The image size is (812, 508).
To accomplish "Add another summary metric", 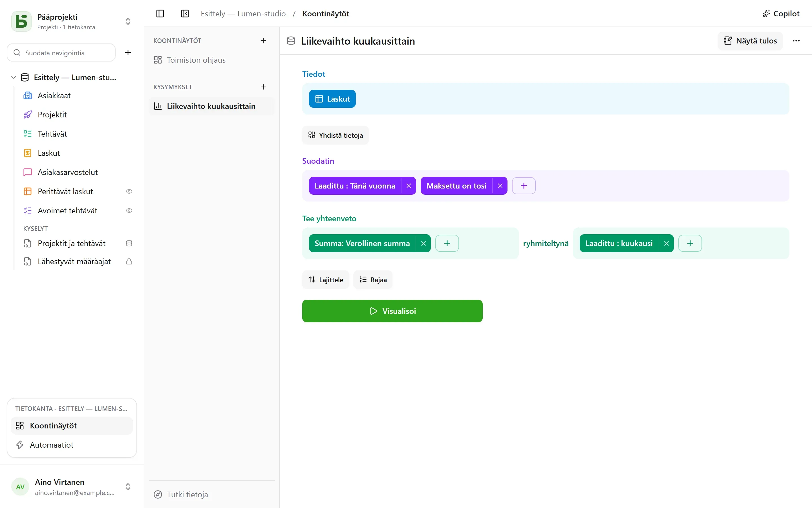I will tap(447, 243).
